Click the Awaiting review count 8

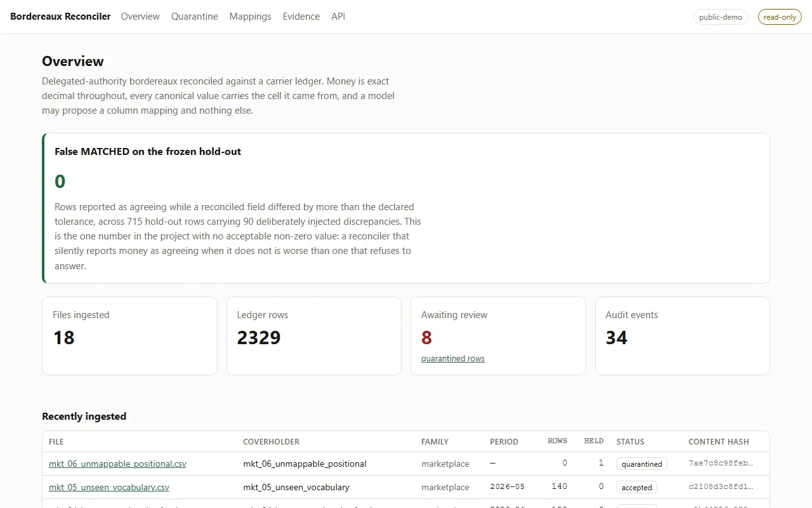pos(427,338)
